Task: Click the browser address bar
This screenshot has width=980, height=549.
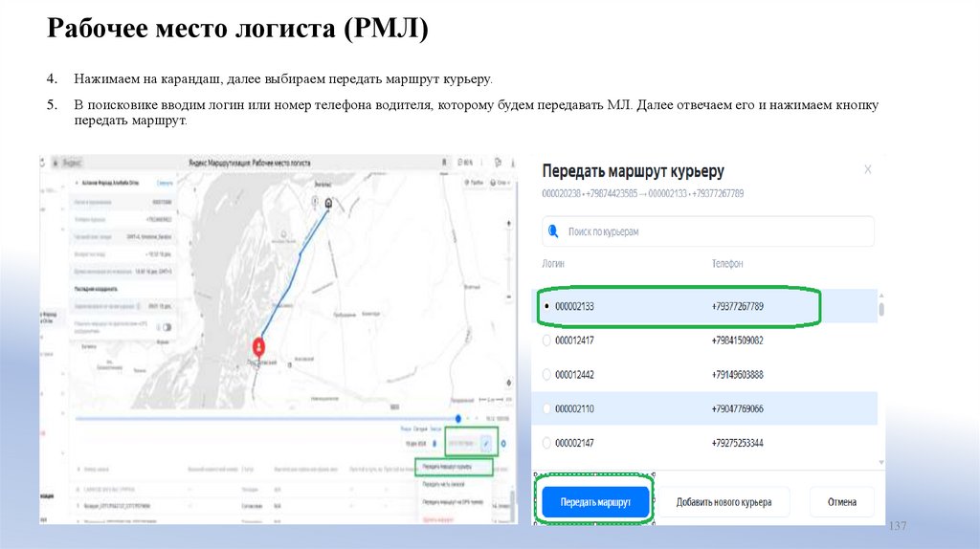Action: coord(250,163)
